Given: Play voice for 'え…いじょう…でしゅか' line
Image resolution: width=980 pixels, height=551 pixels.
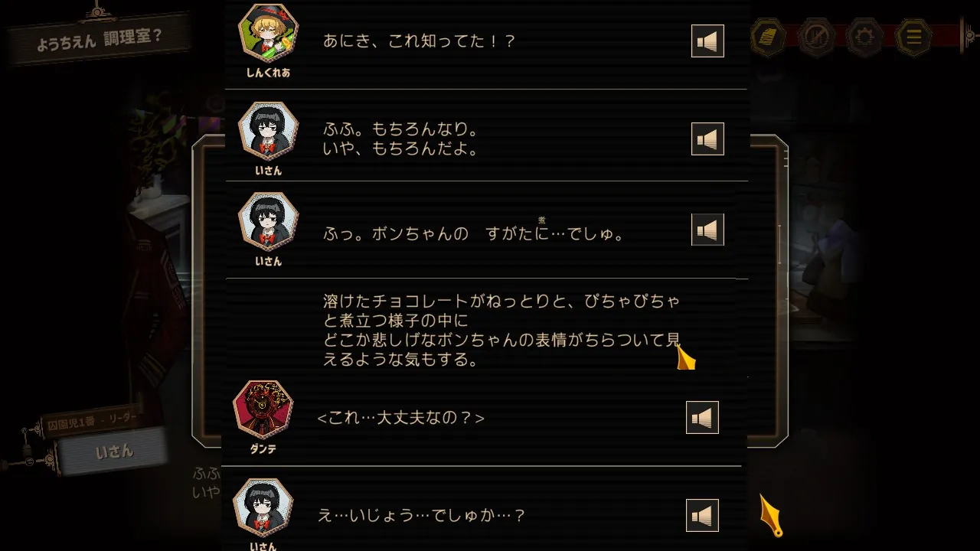Looking at the screenshot, I should point(702,516).
